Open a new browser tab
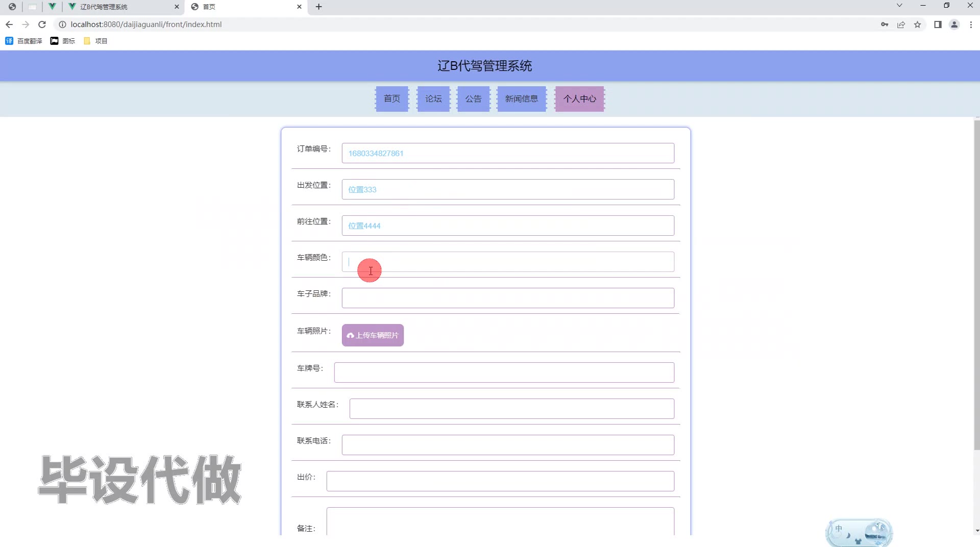 [x=319, y=7]
